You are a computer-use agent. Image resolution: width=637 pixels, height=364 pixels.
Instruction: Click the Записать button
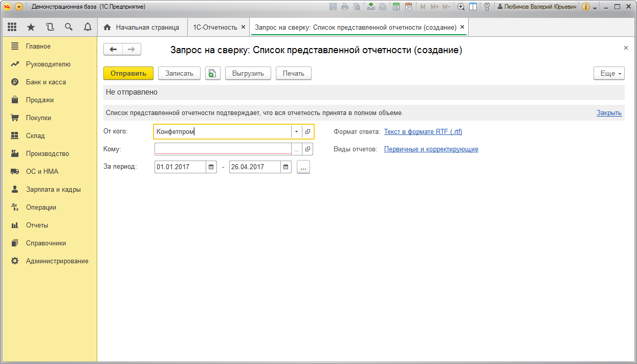[179, 73]
